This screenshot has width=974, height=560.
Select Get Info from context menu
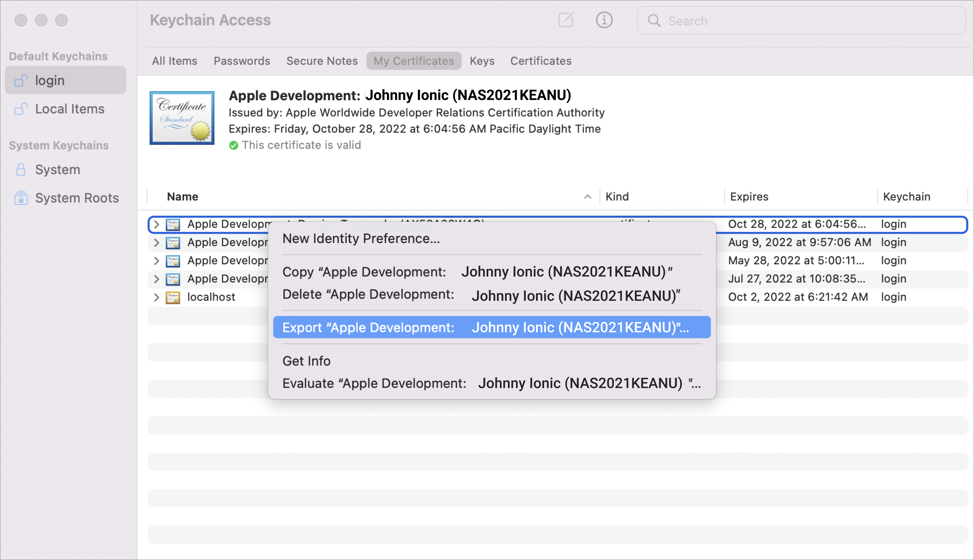point(306,361)
